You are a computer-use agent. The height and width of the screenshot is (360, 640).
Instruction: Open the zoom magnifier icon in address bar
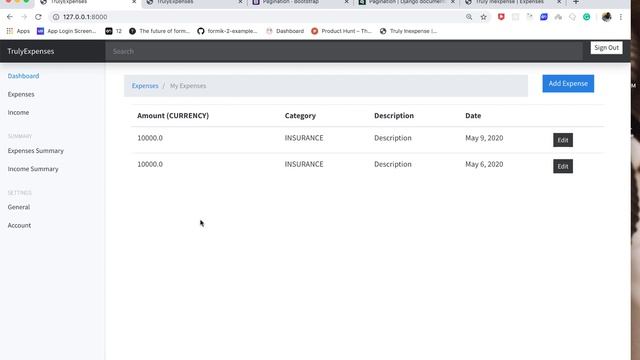click(x=469, y=17)
